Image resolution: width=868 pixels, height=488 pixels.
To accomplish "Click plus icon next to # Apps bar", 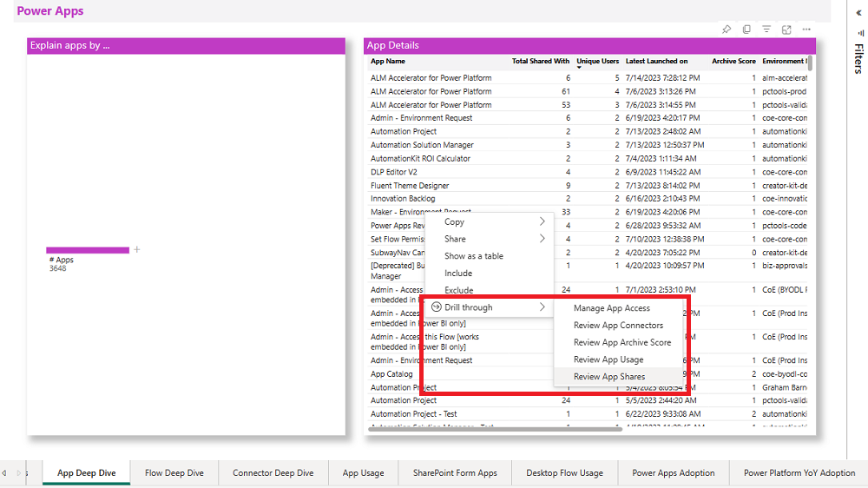I will [137, 250].
